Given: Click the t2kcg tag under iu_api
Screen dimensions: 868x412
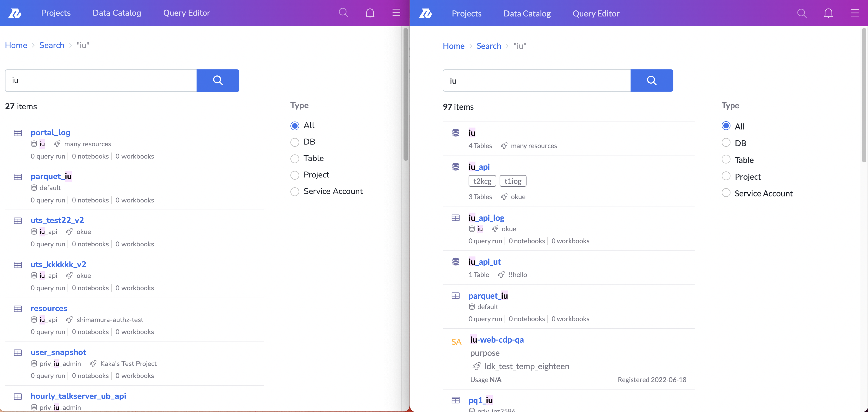Looking at the screenshot, I should (x=482, y=181).
